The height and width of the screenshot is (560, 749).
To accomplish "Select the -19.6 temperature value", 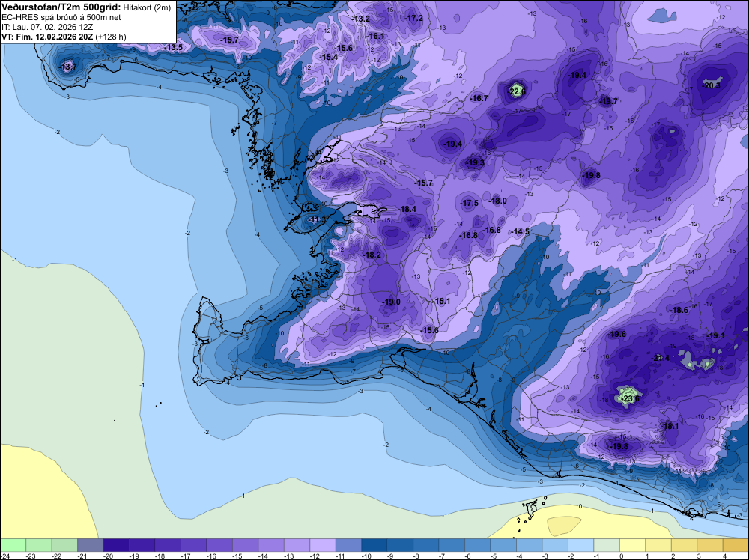I will (x=616, y=334).
